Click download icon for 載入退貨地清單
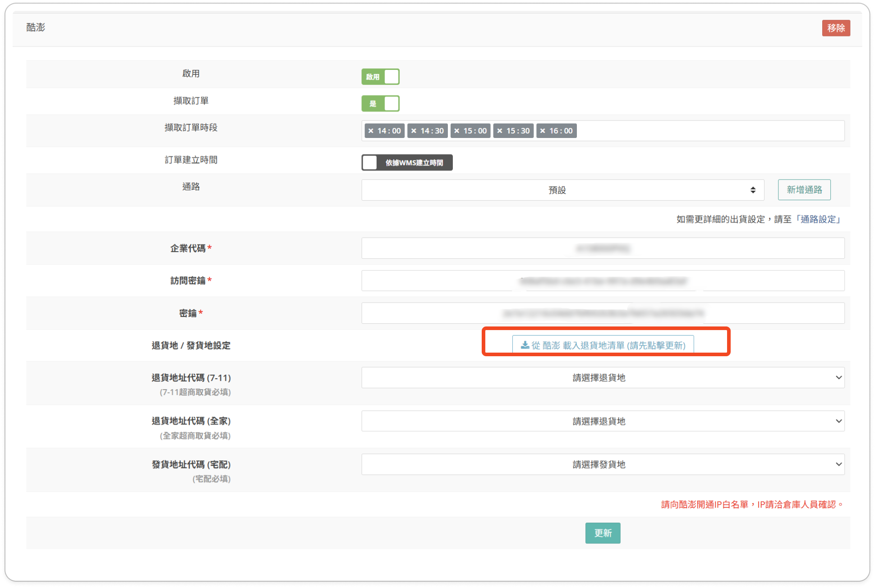Screen dimensions: 875x588 pyautogui.click(x=525, y=345)
